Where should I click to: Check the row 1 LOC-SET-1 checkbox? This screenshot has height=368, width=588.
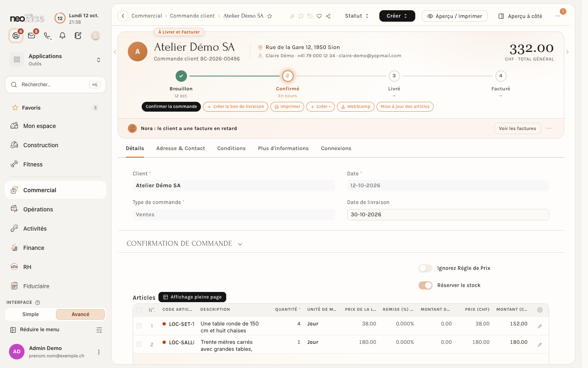pos(139,326)
